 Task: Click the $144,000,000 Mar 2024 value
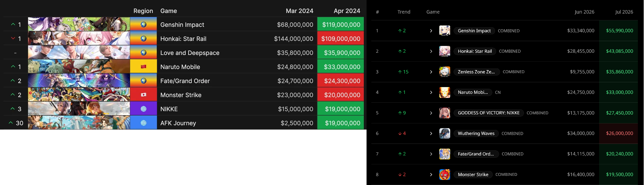294,39
